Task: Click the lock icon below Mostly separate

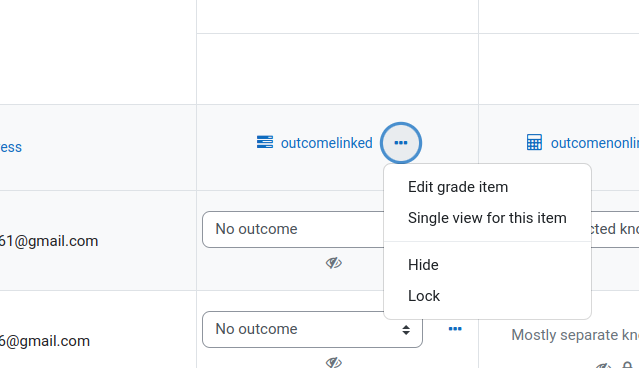Action: [x=628, y=365]
